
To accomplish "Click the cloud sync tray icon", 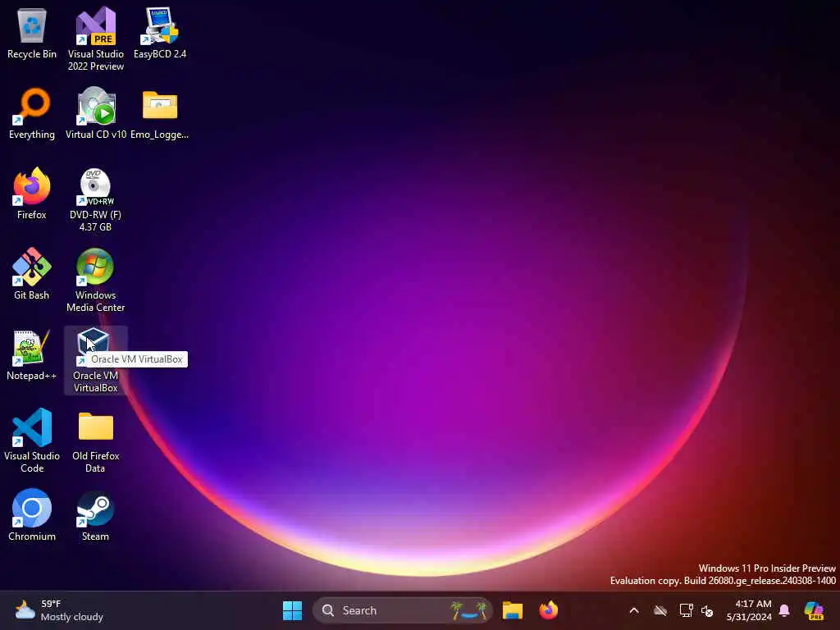I will point(660,610).
